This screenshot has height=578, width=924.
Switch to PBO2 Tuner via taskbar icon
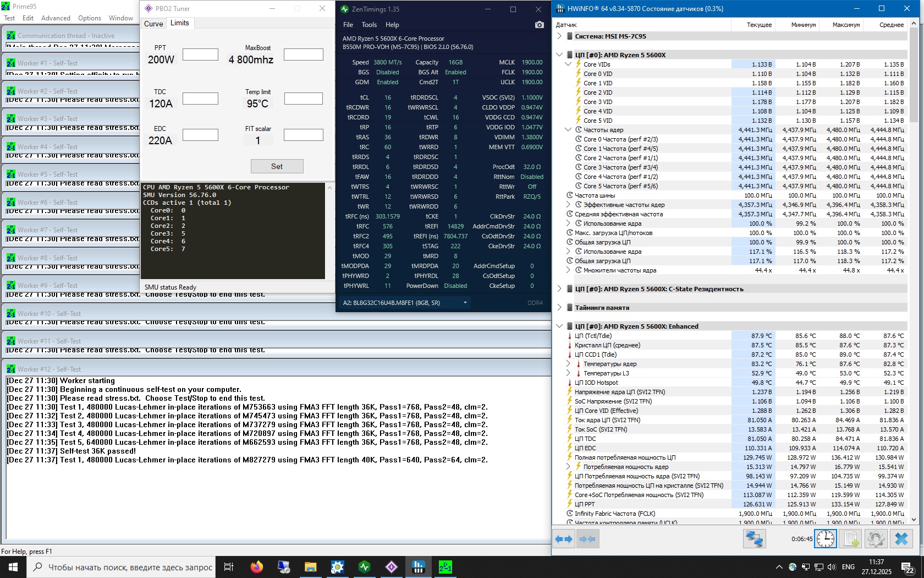coord(392,567)
